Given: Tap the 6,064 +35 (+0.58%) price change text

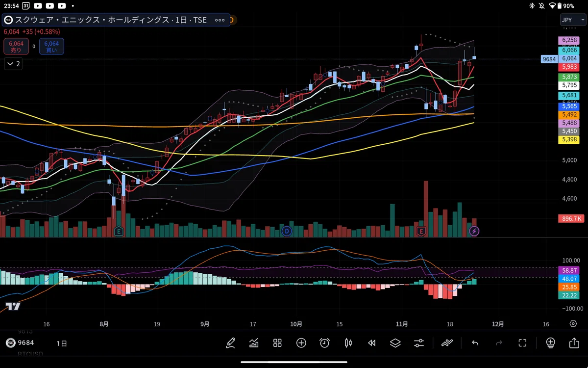Looking at the screenshot, I should click(32, 31).
